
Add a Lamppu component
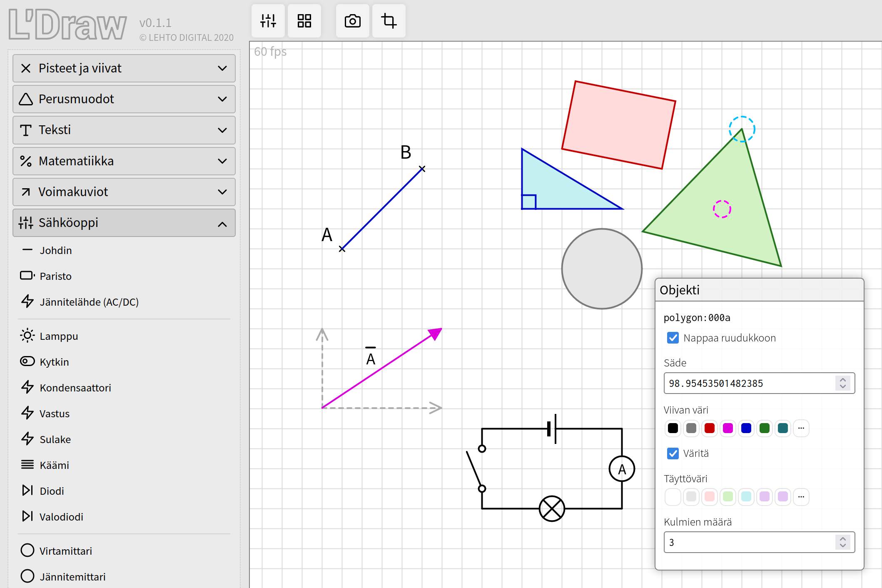(x=58, y=336)
